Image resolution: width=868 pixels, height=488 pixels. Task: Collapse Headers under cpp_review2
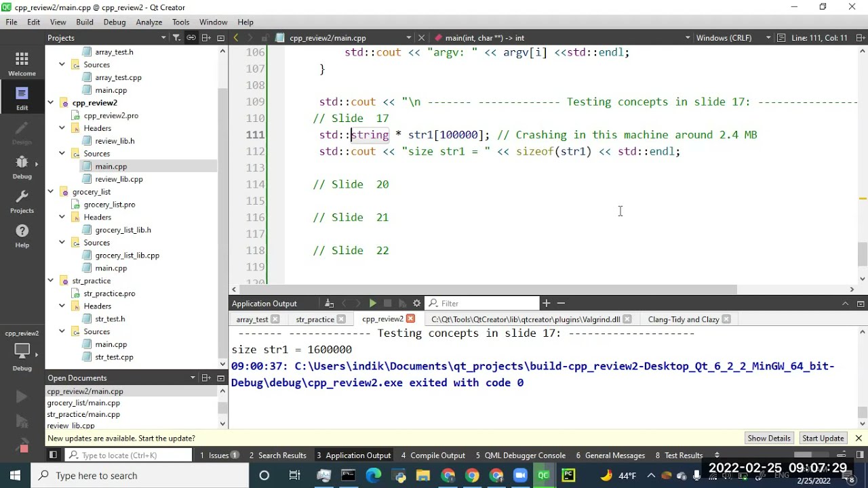point(62,128)
